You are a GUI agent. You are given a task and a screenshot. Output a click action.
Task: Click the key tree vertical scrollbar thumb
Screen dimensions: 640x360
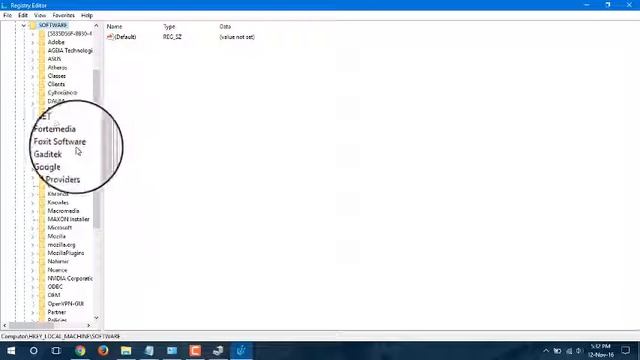pos(97,149)
